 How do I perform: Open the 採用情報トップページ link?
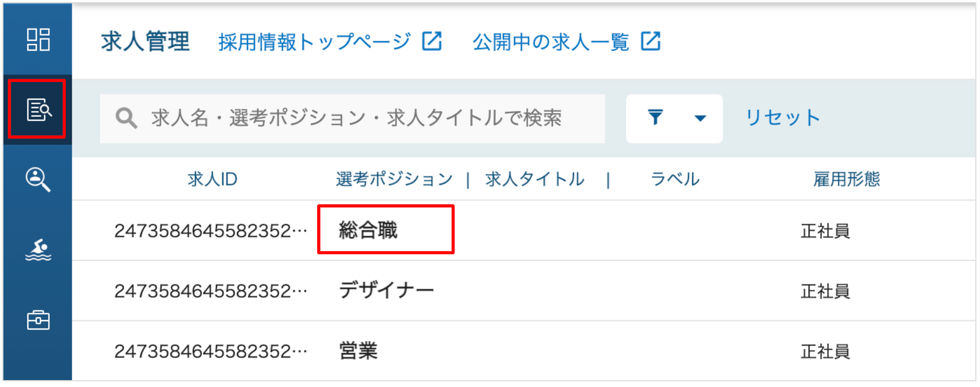point(314,42)
